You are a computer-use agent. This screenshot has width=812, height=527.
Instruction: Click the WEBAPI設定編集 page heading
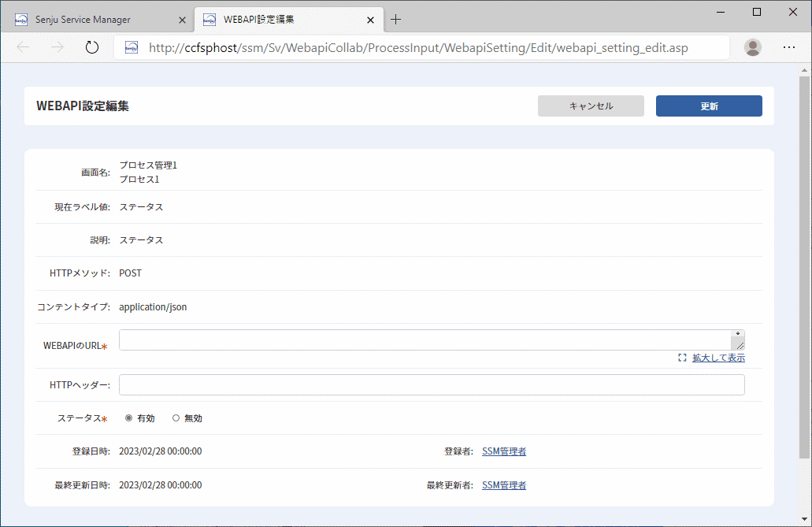pos(83,106)
